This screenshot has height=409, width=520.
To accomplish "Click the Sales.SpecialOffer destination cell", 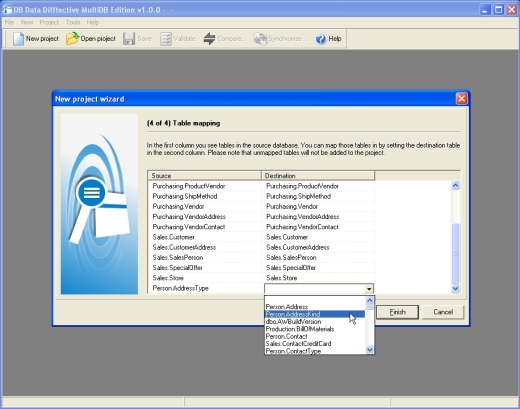I will tap(318, 268).
